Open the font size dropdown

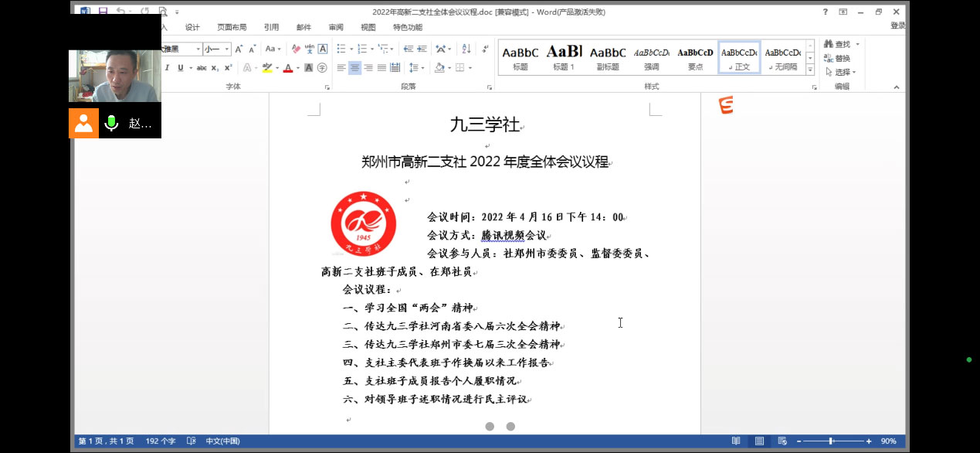(226, 49)
